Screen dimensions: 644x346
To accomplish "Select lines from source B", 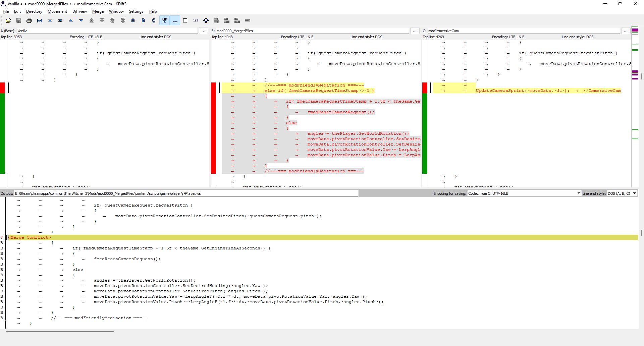I will pos(144,20).
